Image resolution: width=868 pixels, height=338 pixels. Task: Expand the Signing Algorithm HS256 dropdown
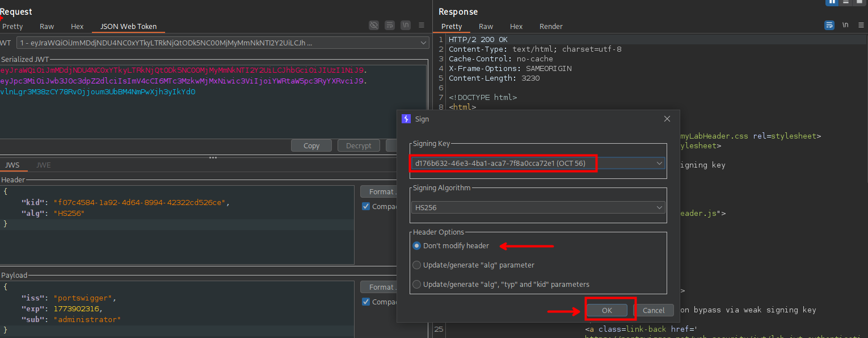(659, 208)
